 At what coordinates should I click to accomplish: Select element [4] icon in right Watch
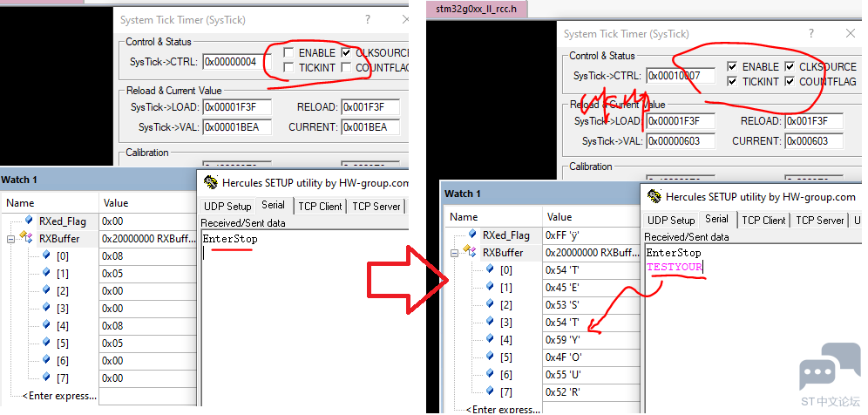click(x=490, y=339)
